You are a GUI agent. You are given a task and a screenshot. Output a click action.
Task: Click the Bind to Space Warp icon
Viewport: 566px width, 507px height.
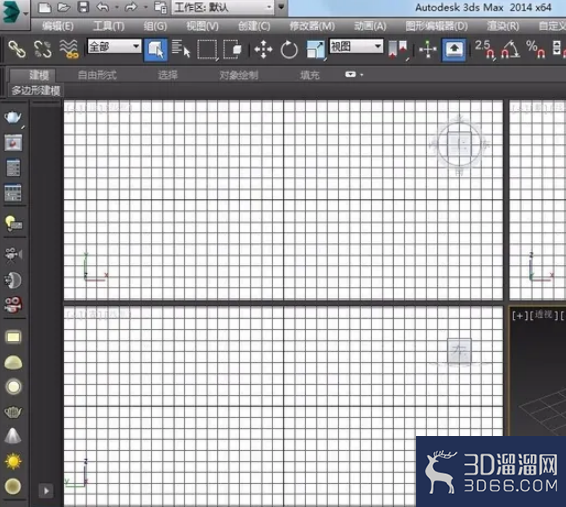click(x=69, y=49)
